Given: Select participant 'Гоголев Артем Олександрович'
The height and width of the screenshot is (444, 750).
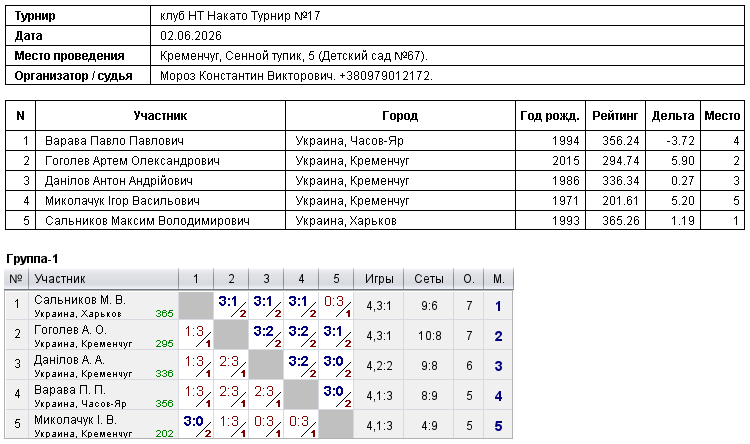Looking at the screenshot, I should coord(132,161).
